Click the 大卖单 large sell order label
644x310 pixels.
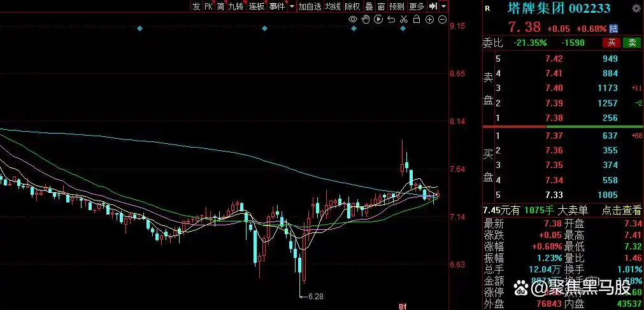[x=573, y=211]
